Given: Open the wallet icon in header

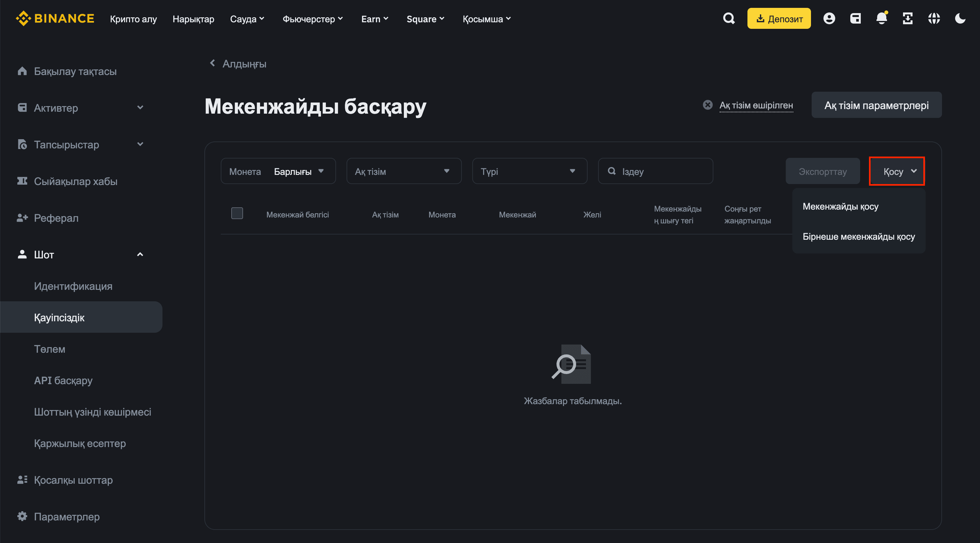Looking at the screenshot, I should point(855,18).
